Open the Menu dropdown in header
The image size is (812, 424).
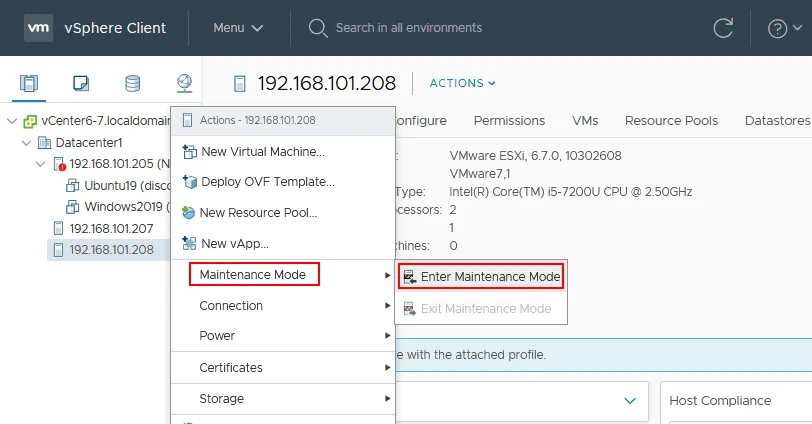238,28
